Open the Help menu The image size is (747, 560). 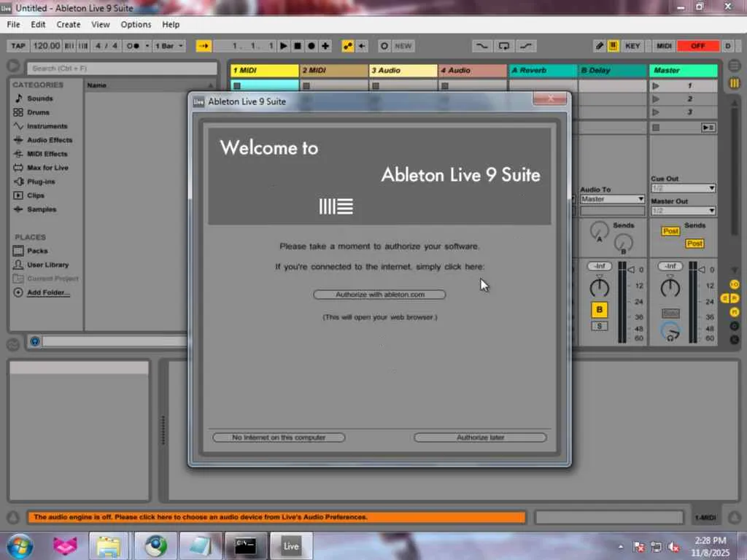(171, 24)
